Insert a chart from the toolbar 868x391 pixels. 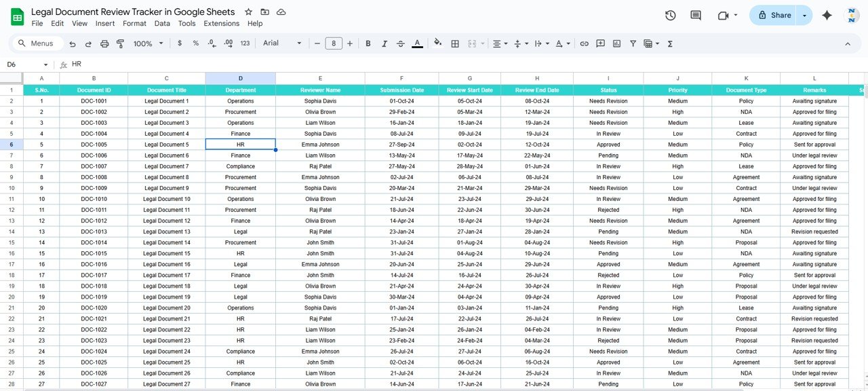tap(616, 43)
